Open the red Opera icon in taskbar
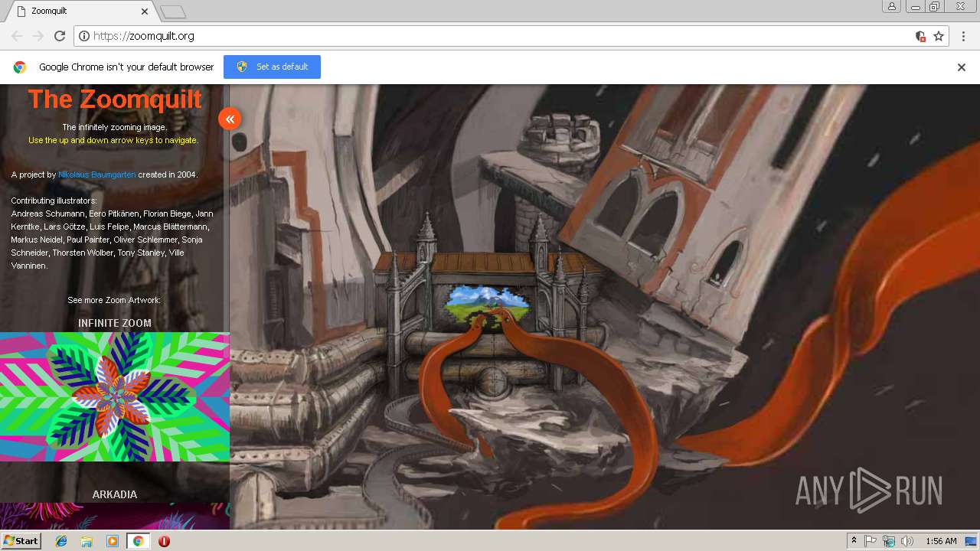This screenshot has height=551, width=980. [x=164, y=541]
